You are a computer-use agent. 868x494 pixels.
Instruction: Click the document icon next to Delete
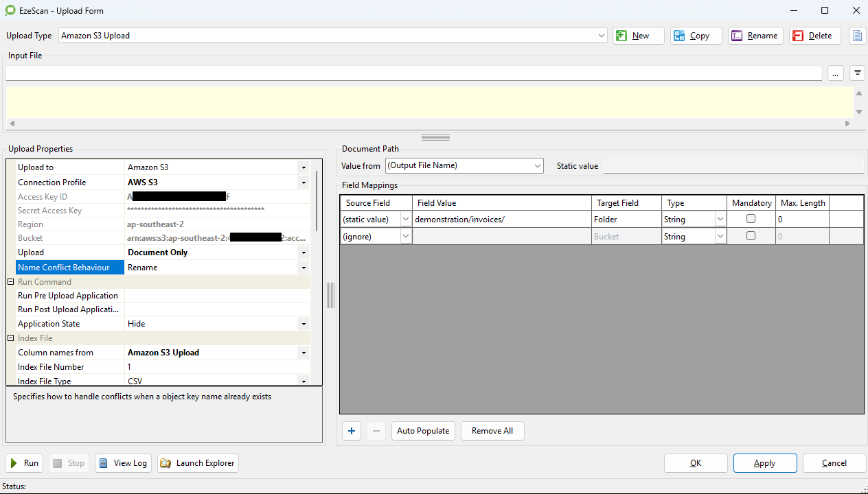(857, 36)
